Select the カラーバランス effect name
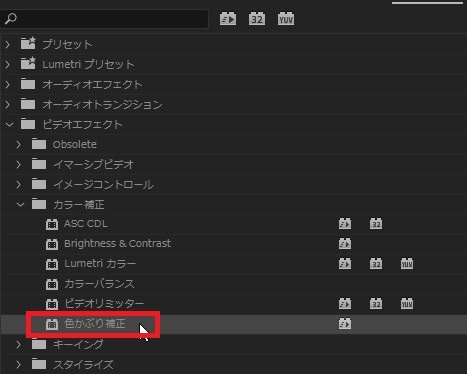 (99, 284)
